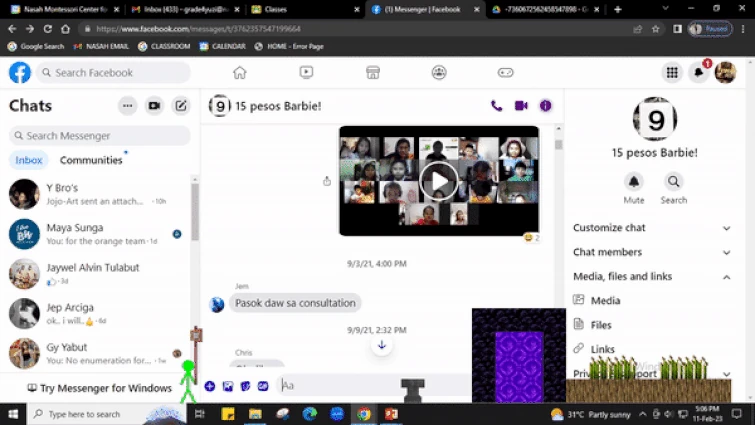Open the Windows Start menu

pyautogui.click(x=13, y=414)
